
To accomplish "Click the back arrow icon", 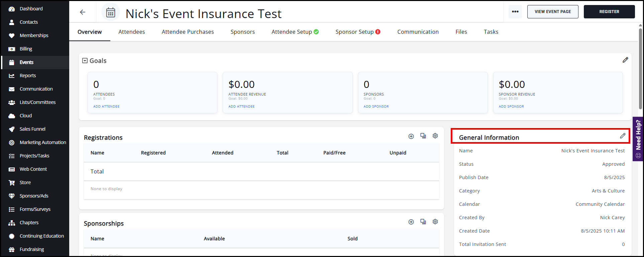I will coord(83,12).
